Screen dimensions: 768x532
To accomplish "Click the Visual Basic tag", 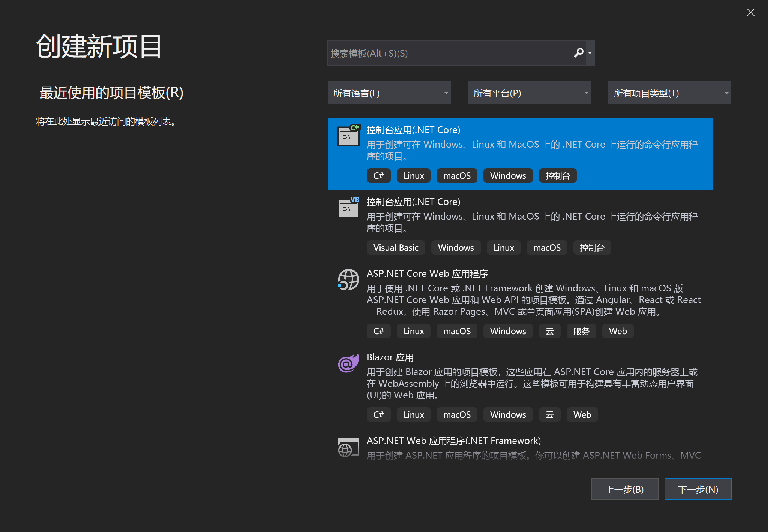I will click(x=396, y=248).
